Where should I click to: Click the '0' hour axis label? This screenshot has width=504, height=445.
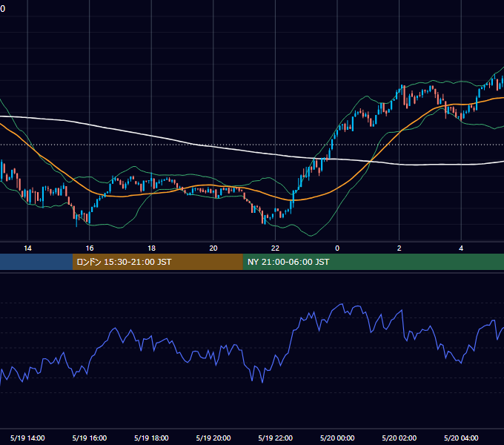[337, 248]
